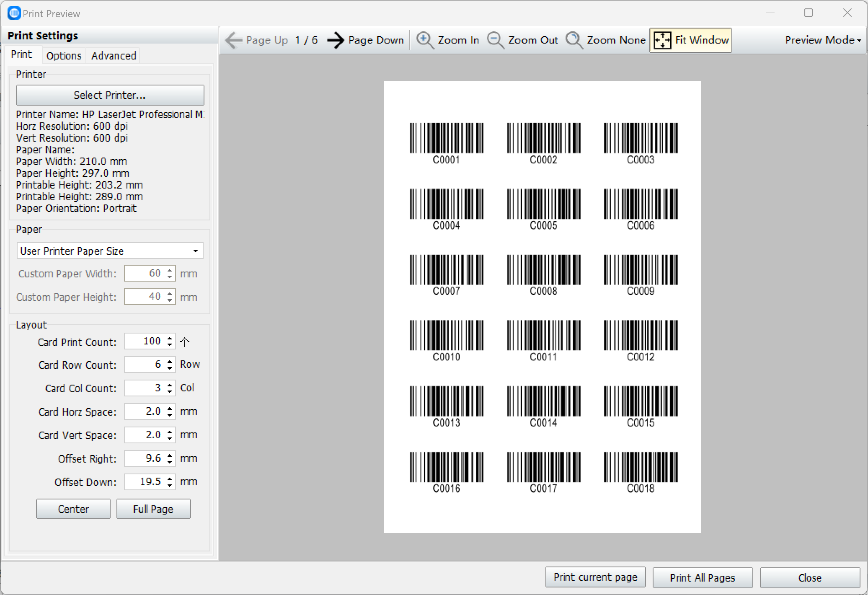Click the C0008 barcode in preview
This screenshot has width=868, height=595.
(x=544, y=275)
